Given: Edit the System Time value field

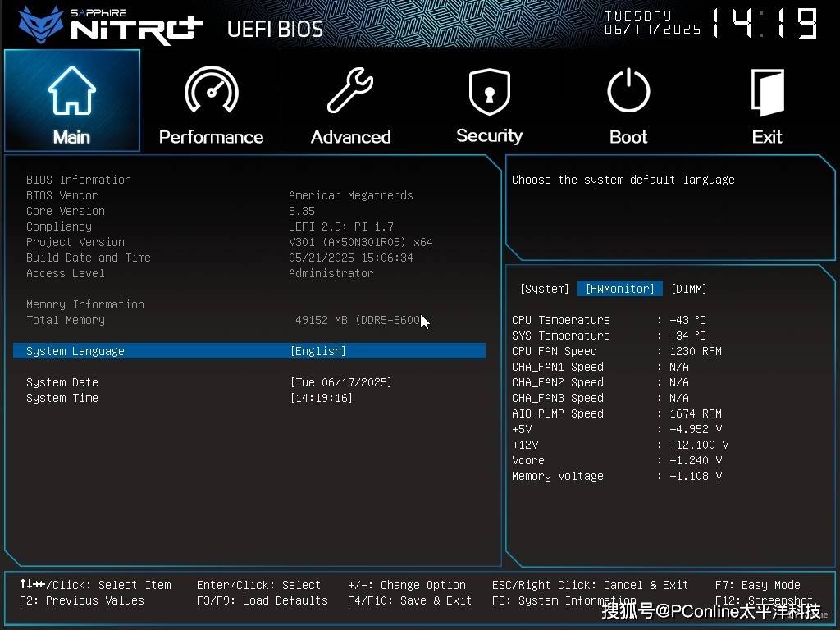Looking at the screenshot, I should pyautogui.click(x=322, y=398).
